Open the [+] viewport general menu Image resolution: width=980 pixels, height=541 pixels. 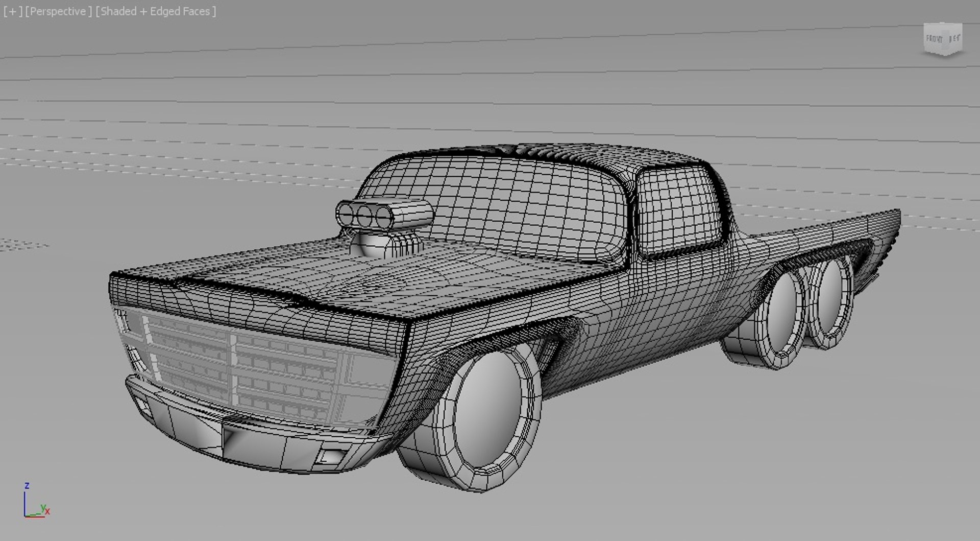(x=13, y=11)
